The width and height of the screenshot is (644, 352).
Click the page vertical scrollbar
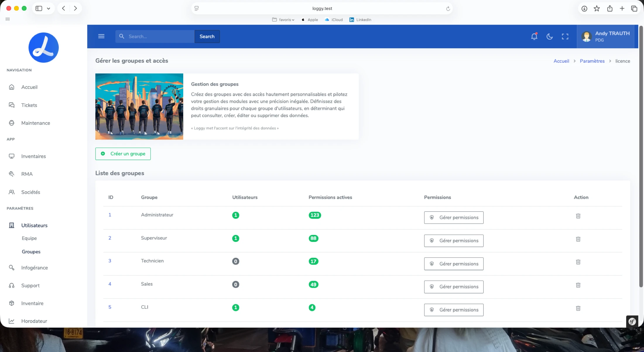point(641,157)
